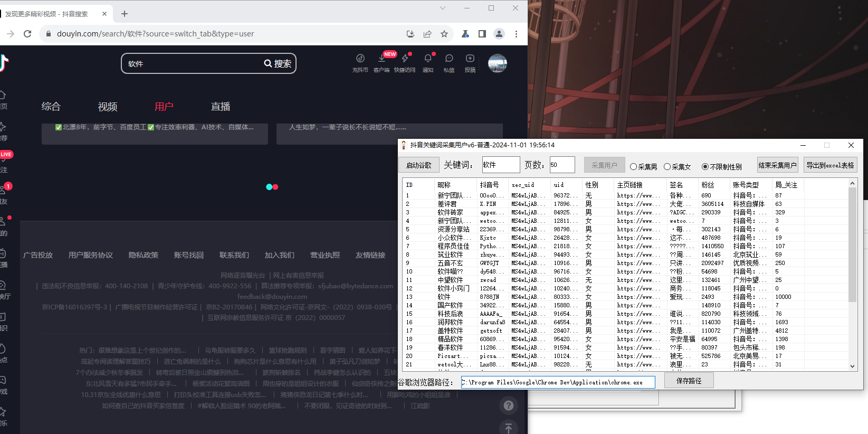Viewport: 868px width, 434px height.
Task: Open the 用户服务协议 footer link
Action: coord(91,255)
